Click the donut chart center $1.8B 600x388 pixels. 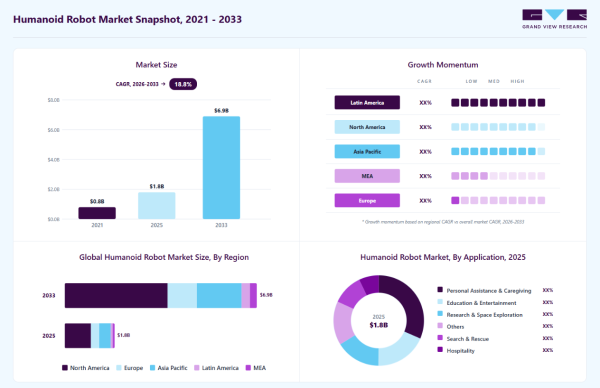pyautogui.click(x=378, y=325)
